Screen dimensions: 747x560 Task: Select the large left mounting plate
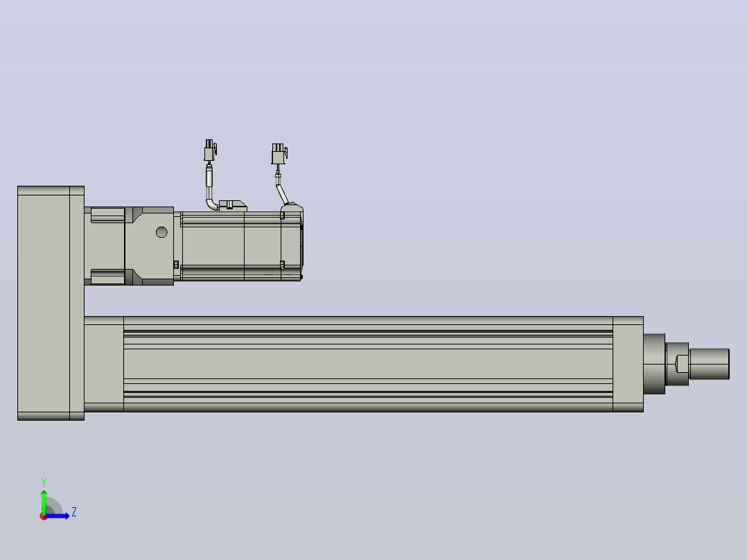(x=51, y=303)
